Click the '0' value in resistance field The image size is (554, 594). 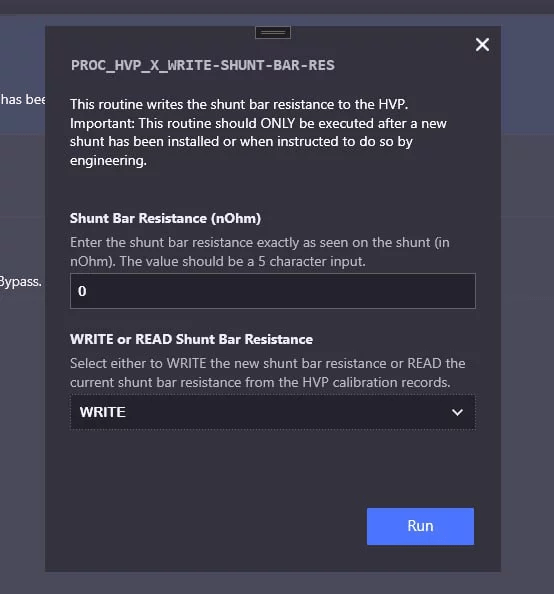(82, 291)
